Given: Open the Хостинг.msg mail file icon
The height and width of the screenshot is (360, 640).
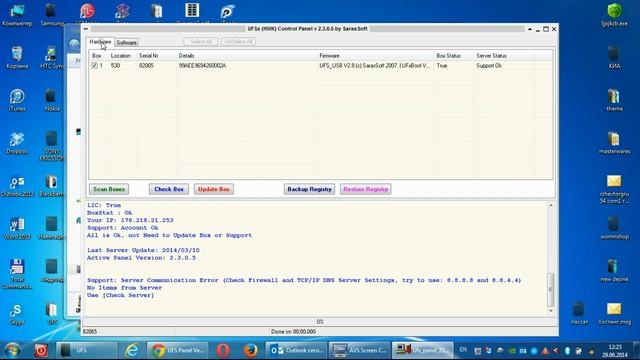Looking at the screenshot, I should [x=614, y=313].
